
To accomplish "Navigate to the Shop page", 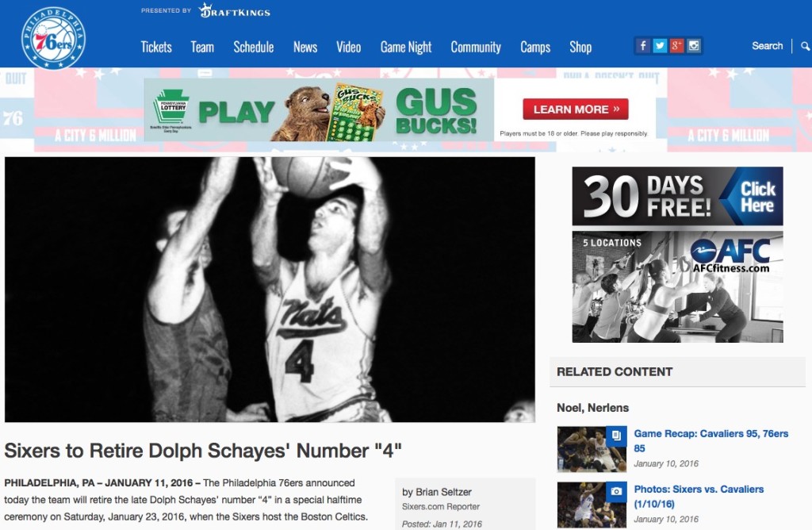I will (580, 47).
